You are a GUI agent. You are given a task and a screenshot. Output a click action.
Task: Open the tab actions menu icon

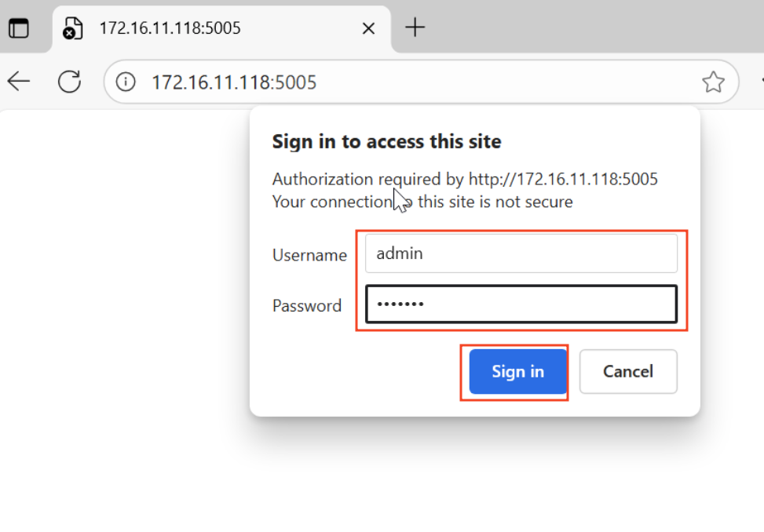pos(18,28)
